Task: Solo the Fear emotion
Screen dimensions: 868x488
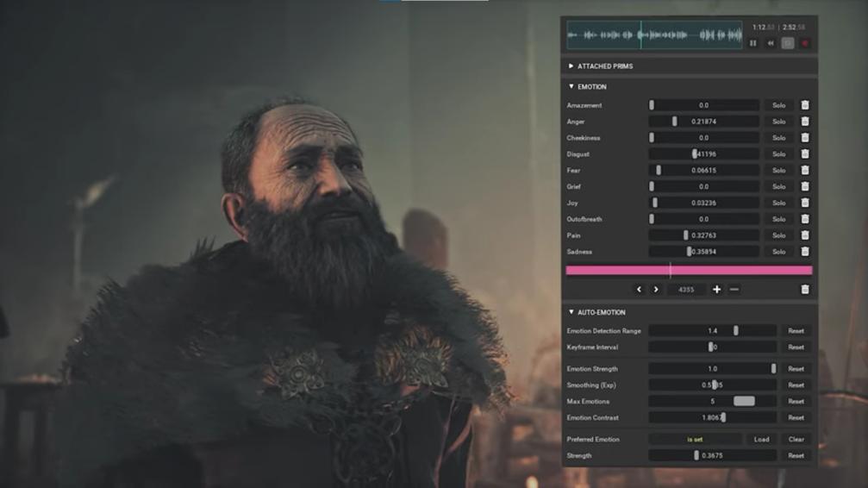Action: [x=779, y=170]
